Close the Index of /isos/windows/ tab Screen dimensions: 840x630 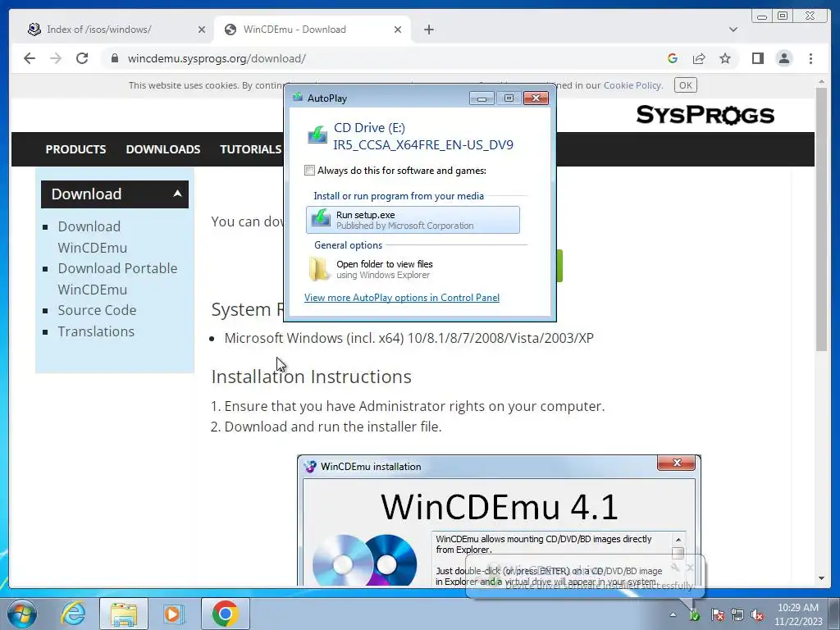(x=202, y=30)
